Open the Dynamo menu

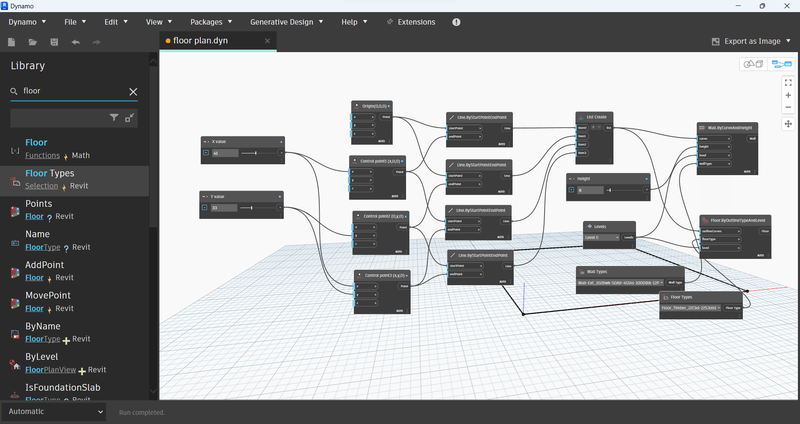(x=27, y=22)
